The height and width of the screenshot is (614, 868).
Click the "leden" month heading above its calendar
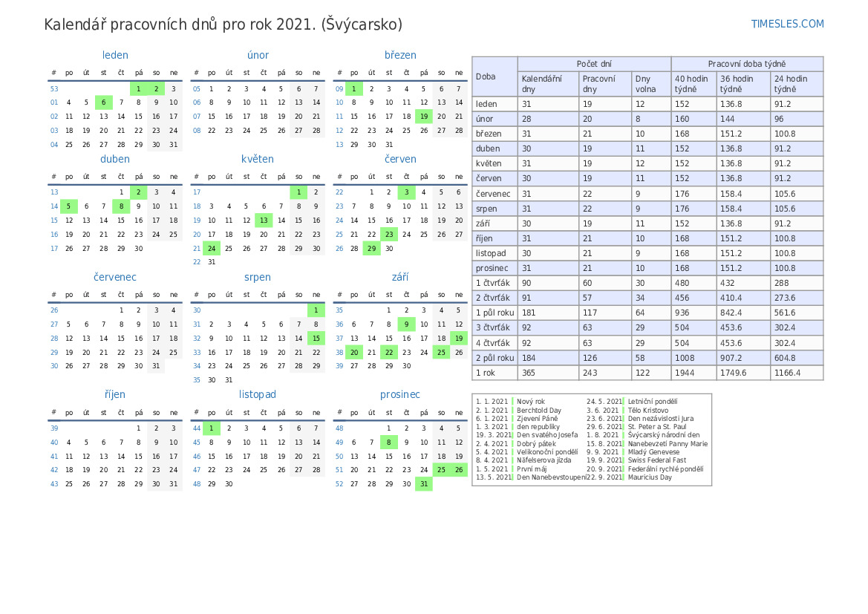click(x=115, y=55)
